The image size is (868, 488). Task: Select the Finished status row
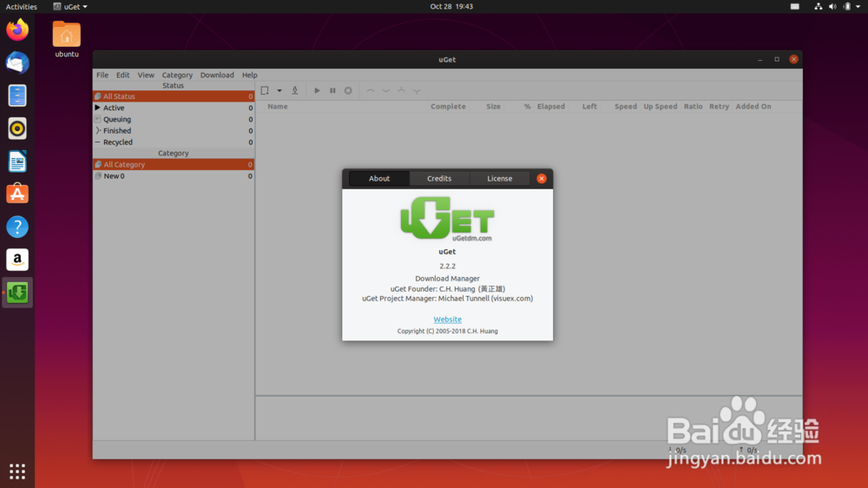point(174,131)
